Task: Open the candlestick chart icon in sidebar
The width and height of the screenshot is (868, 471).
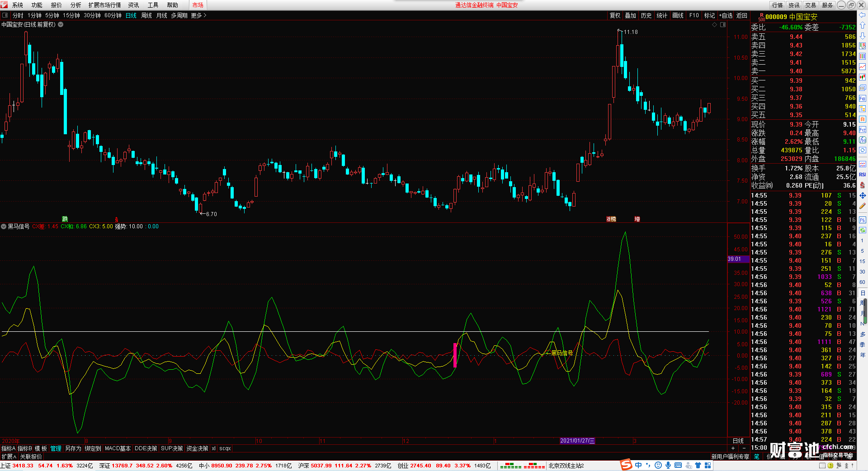Action: pyautogui.click(x=863, y=77)
